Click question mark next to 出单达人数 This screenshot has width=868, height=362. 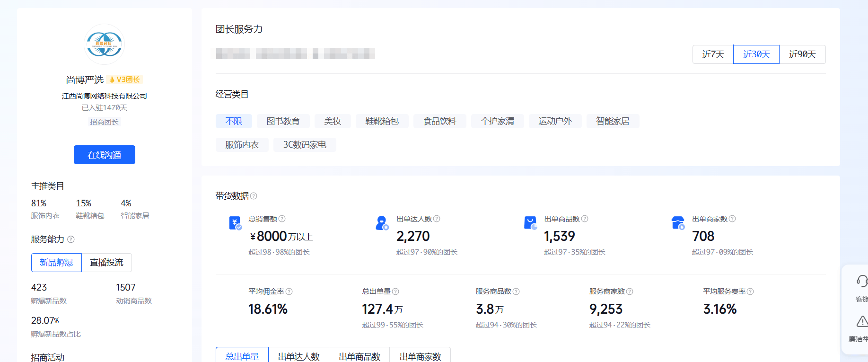437,219
